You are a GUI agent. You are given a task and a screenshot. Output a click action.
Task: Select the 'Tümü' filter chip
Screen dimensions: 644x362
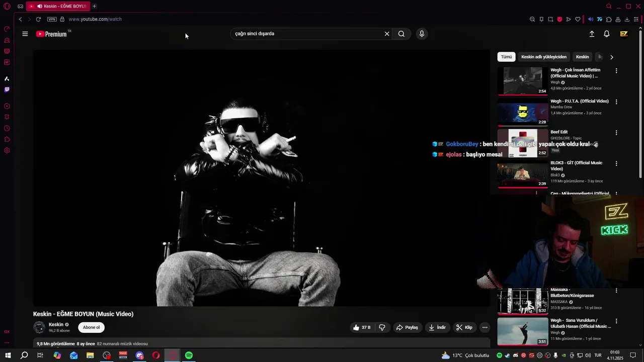506,57
